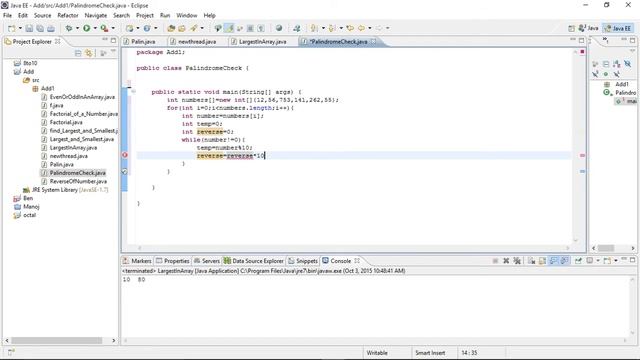The height and width of the screenshot is (360, 640).
Task: Toggle the Mark Occurrences toolbar button
Action: point(230,28)
